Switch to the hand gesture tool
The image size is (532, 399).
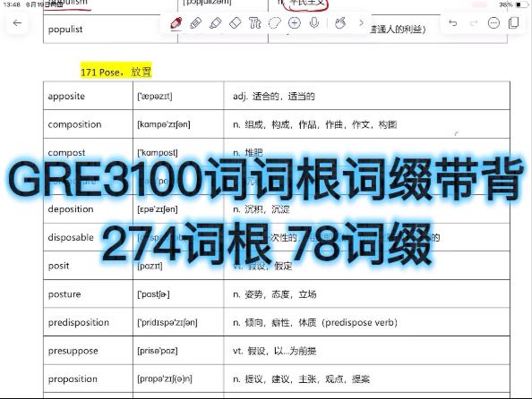tap(340, 23)
